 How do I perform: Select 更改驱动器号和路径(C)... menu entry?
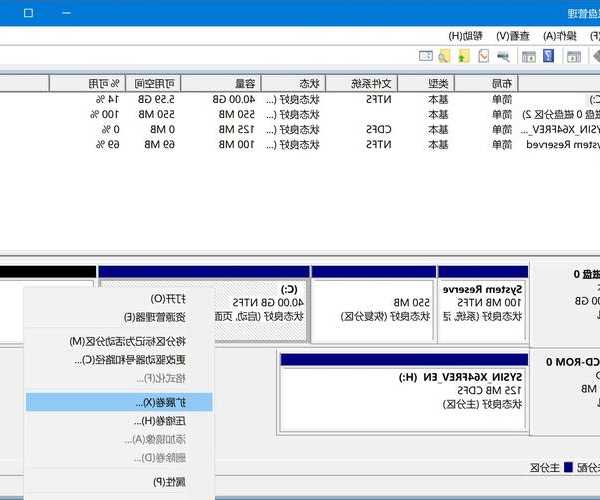[119, 360]
